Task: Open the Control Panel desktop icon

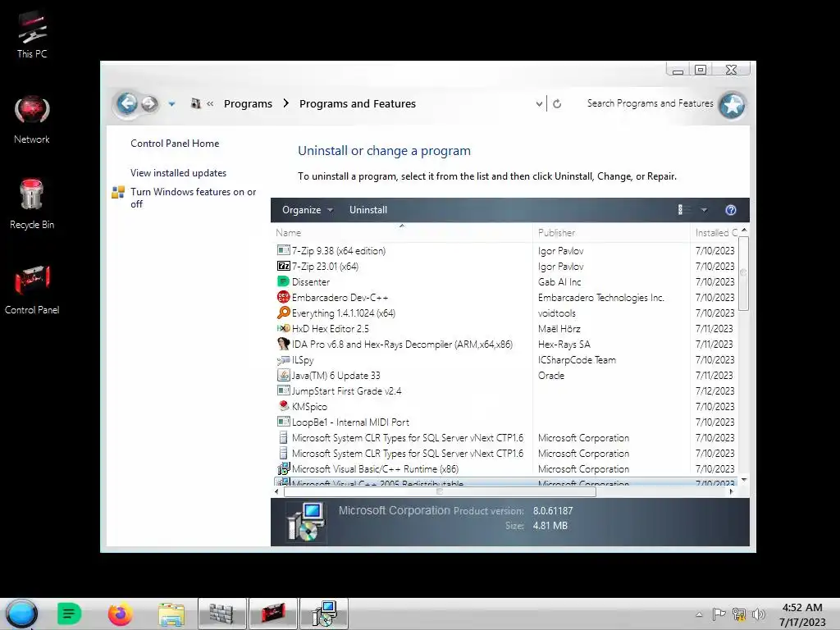Action: coord(32,290)
